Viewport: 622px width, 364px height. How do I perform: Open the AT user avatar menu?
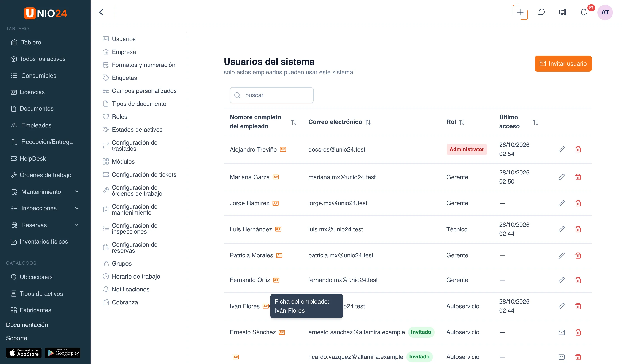pos(605,12)
